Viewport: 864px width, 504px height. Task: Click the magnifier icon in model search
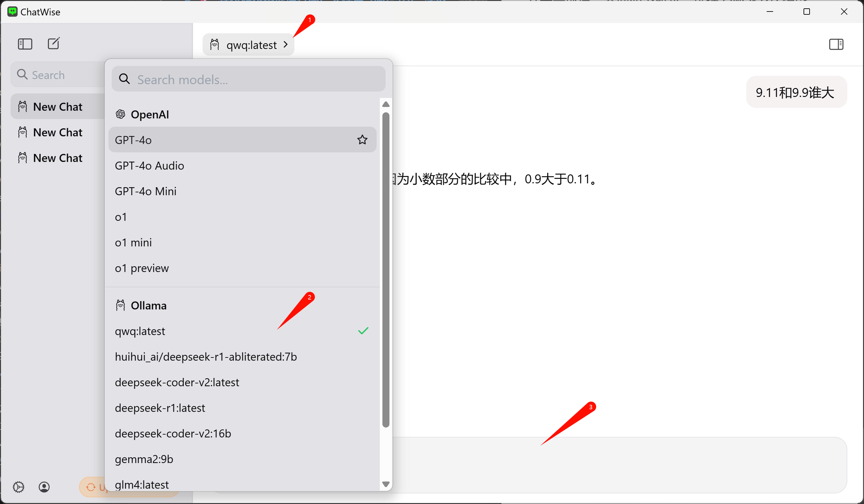[x=124, y=79]
